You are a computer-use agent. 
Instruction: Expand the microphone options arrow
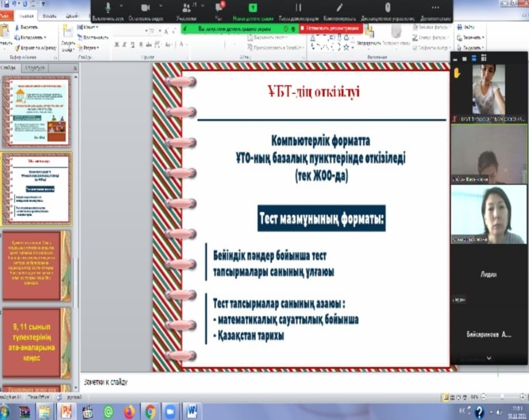(x=121, y=6)
